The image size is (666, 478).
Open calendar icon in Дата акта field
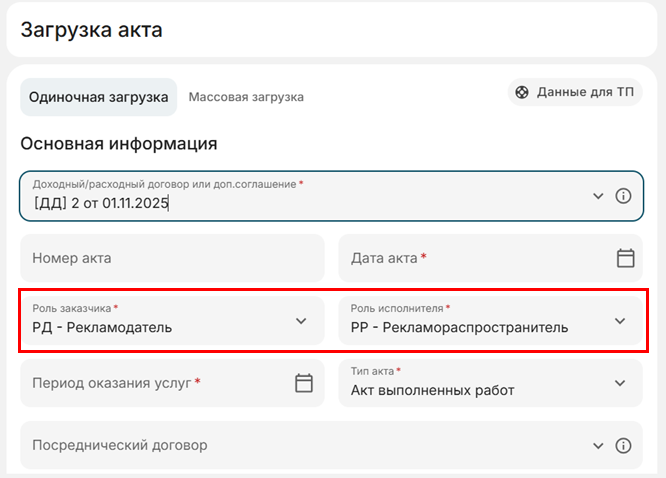(x=625, y=258)
